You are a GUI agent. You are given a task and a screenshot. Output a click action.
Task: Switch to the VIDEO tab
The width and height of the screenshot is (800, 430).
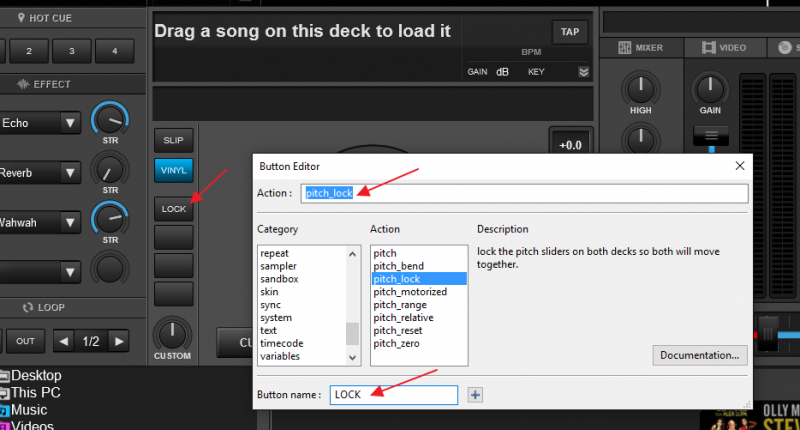tap(724, 47)
